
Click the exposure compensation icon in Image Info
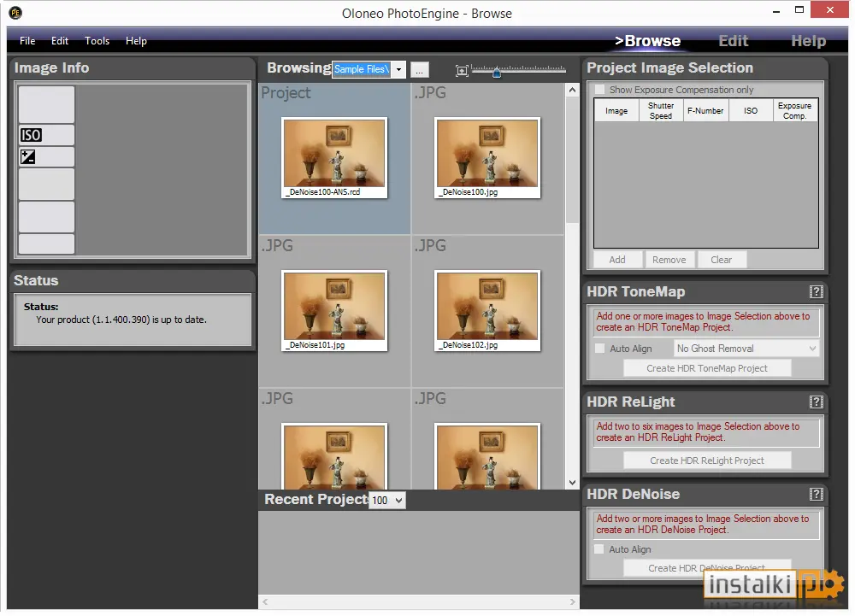(28, 157)
